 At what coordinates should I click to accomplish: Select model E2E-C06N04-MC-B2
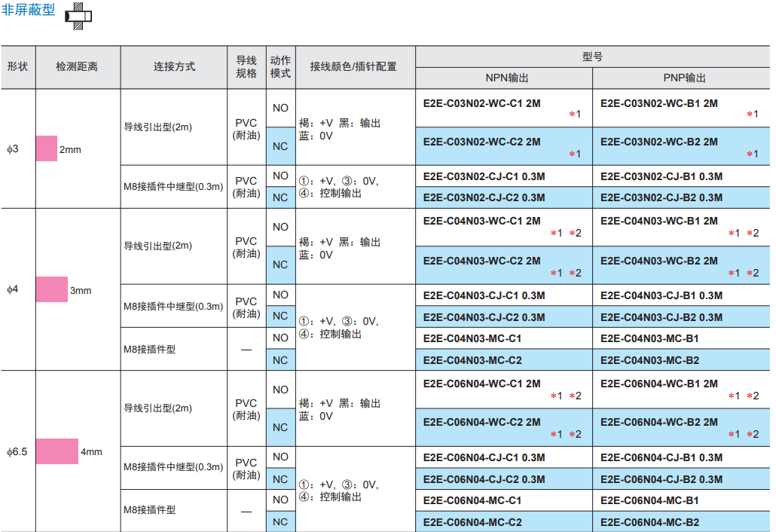click(649, 523)
